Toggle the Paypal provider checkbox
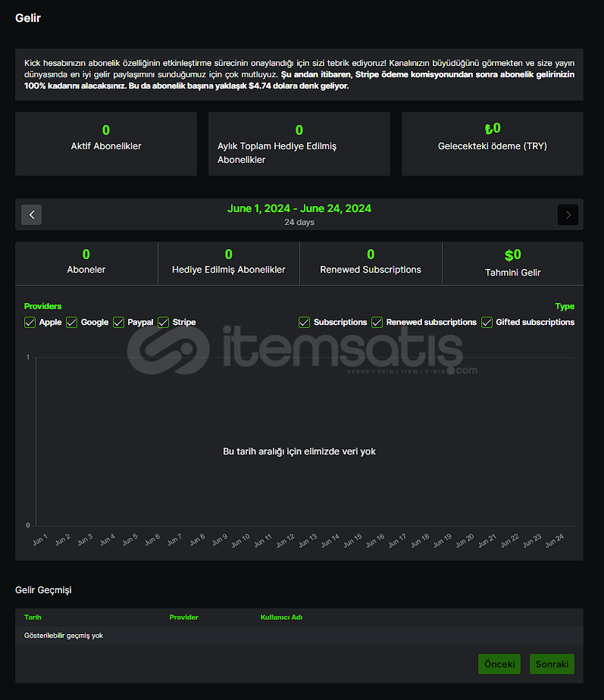 (118, 322)
